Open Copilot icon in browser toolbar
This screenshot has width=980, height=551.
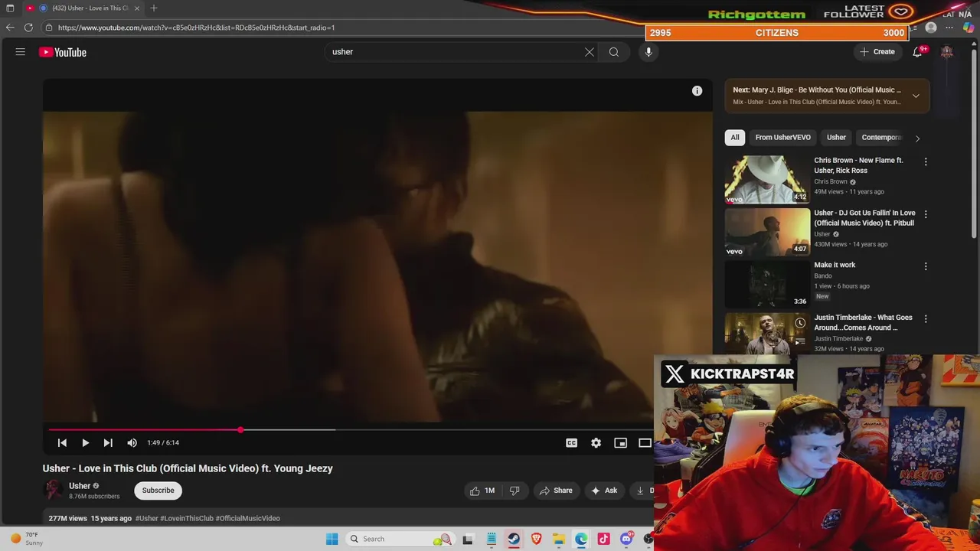tap(969, 28)
